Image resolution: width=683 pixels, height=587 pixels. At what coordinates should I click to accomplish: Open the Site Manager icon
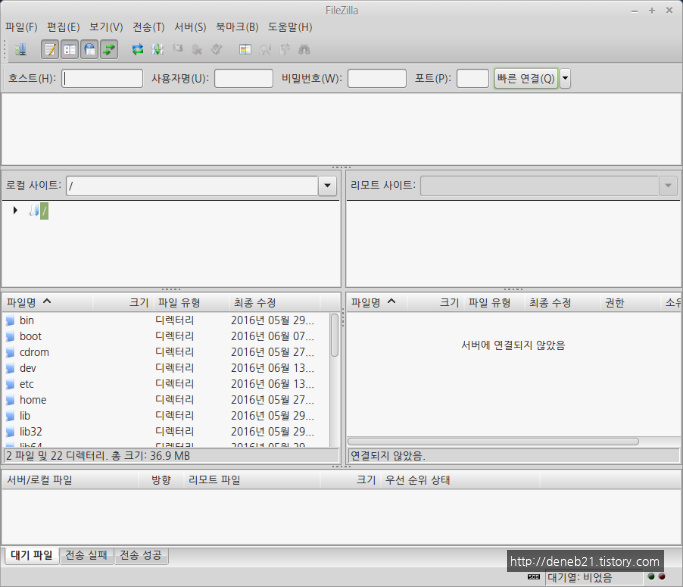click(20, 49)
